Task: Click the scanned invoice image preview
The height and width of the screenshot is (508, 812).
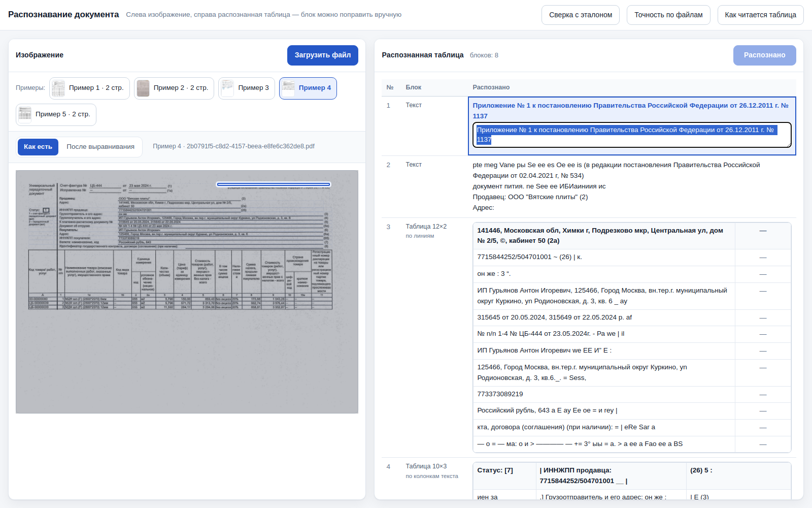Action: point(187,292)
